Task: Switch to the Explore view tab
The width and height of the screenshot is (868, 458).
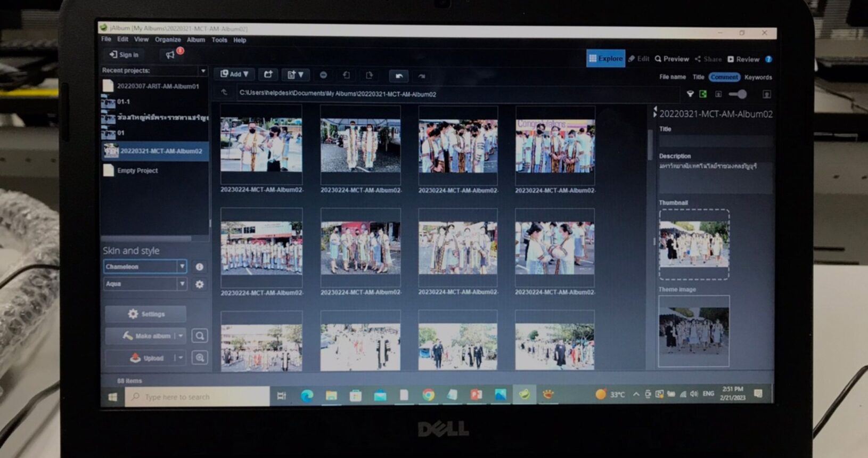Action: [x=606, y=59]
